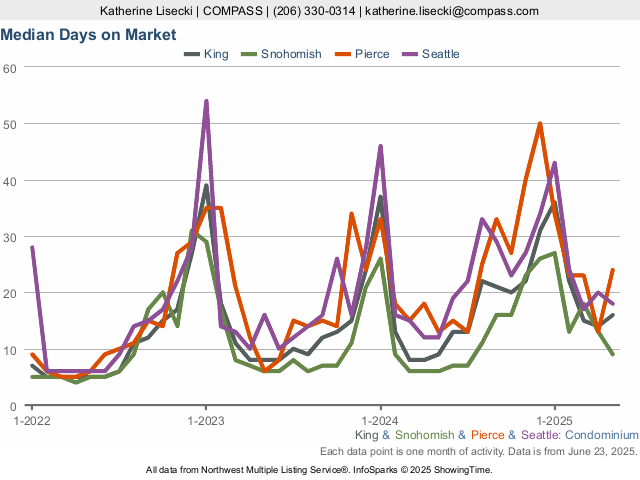
Task: Click the Snohomish legend green line swatch
Action: (249, 54)
